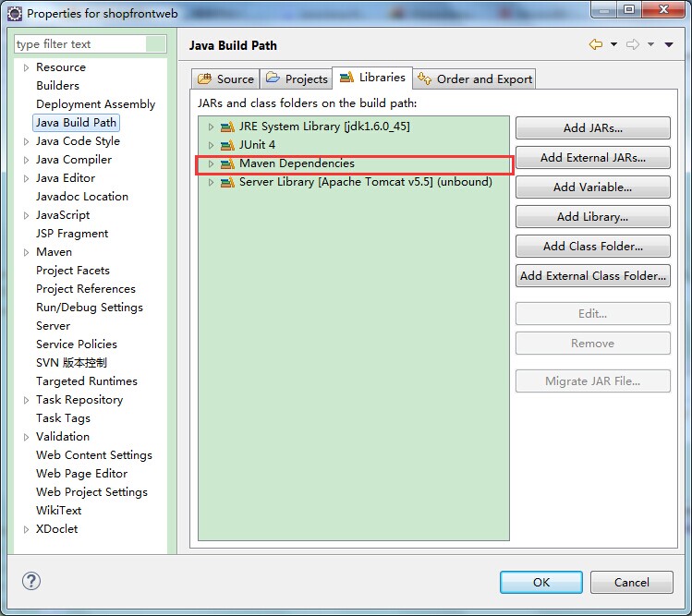Open the forward history dropdown arrow
This screenshot has width=692, height=616.
click(651, 44)
